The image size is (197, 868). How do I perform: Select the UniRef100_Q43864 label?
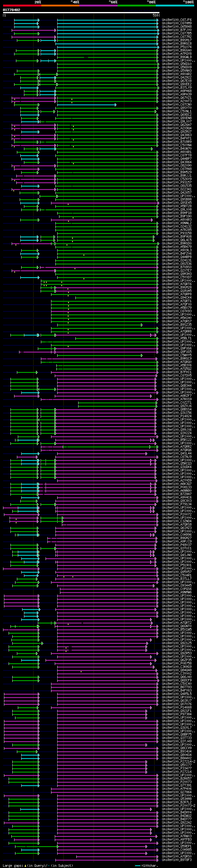[x=177, y=162]
